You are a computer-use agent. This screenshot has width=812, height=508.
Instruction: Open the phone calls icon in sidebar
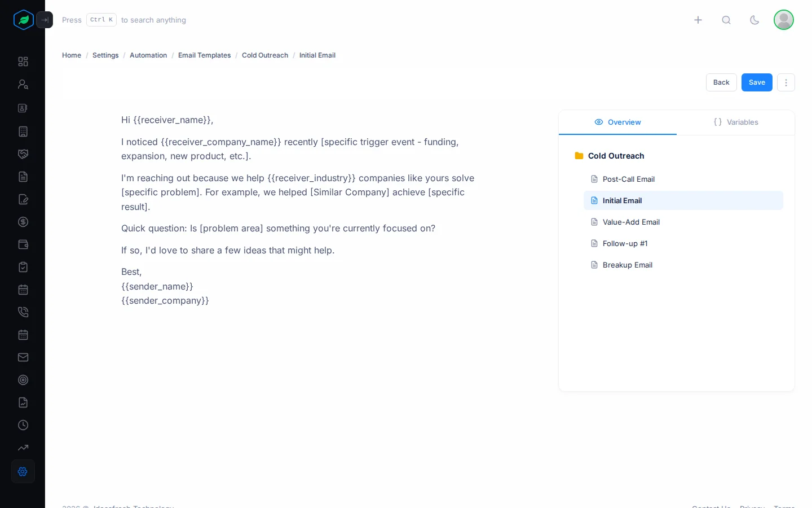23,312
